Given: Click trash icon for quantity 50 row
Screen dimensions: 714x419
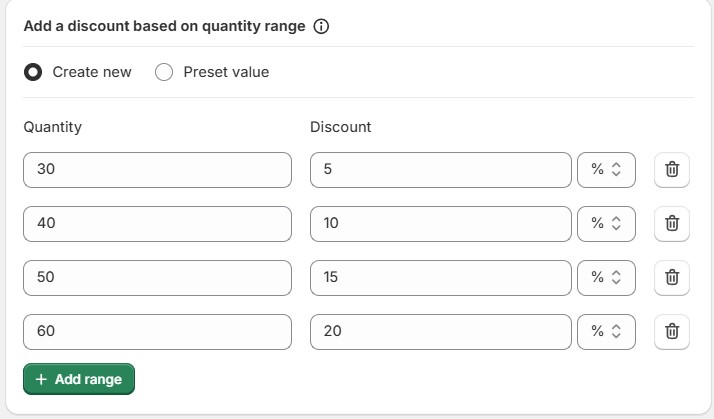Looking at the screenshot, I should [x=672, y=277].
